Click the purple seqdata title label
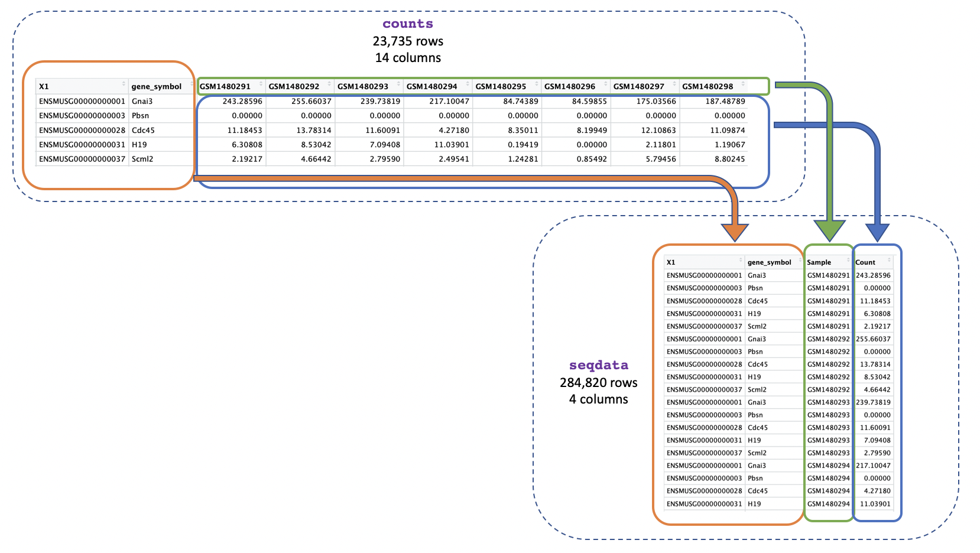This screenshot has width=980, height=553. tap(598, 365)
